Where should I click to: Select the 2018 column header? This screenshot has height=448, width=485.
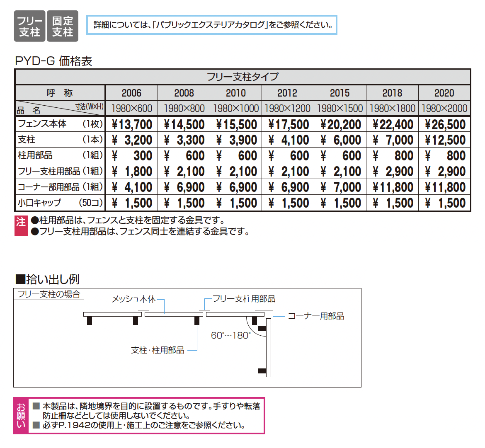pyautogui.click(x=392, y=93)
